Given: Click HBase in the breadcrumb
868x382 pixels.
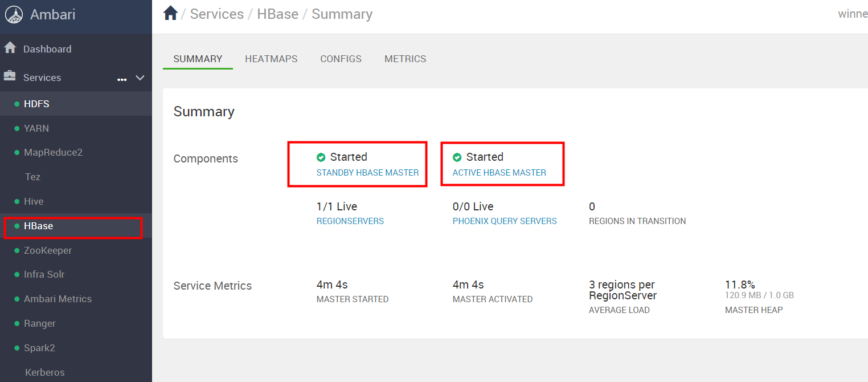Looking at the screenshot, I should [277, 14].
